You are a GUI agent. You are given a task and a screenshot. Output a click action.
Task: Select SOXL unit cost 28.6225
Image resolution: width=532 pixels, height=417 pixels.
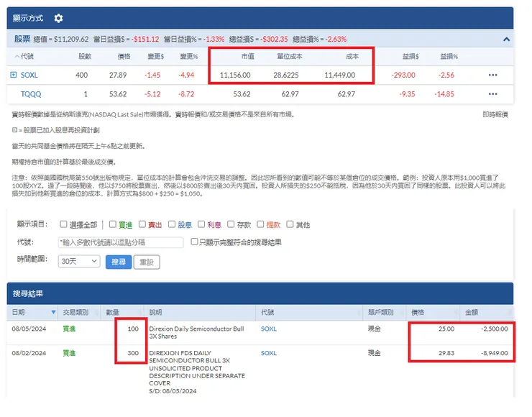(x=286, y=75)
